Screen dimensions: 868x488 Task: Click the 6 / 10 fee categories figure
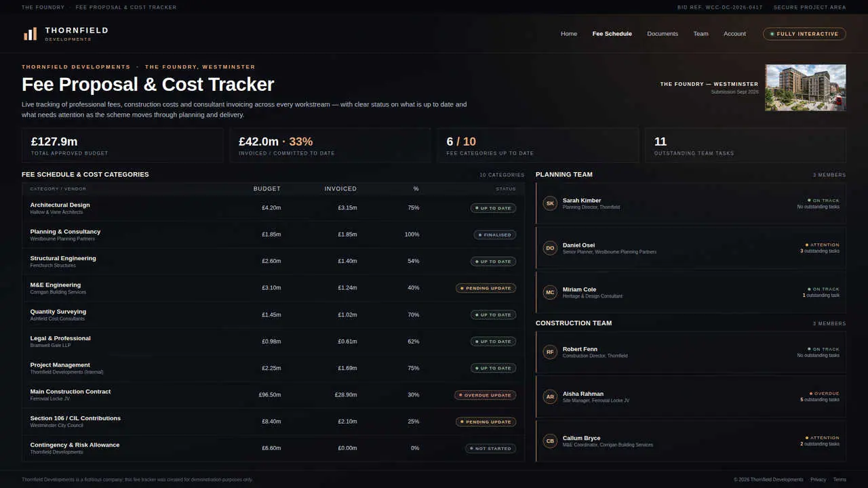point(461,142)
